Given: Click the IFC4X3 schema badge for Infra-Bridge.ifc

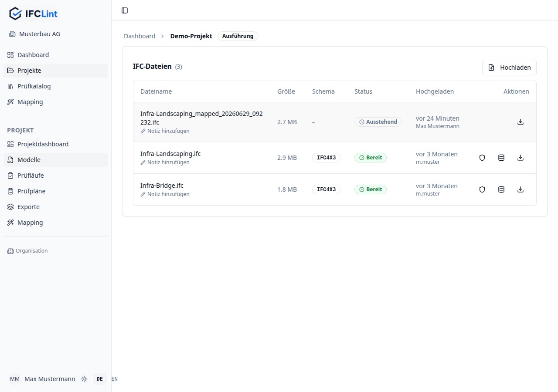Looking at the screenshot, I should coord(326,189).
